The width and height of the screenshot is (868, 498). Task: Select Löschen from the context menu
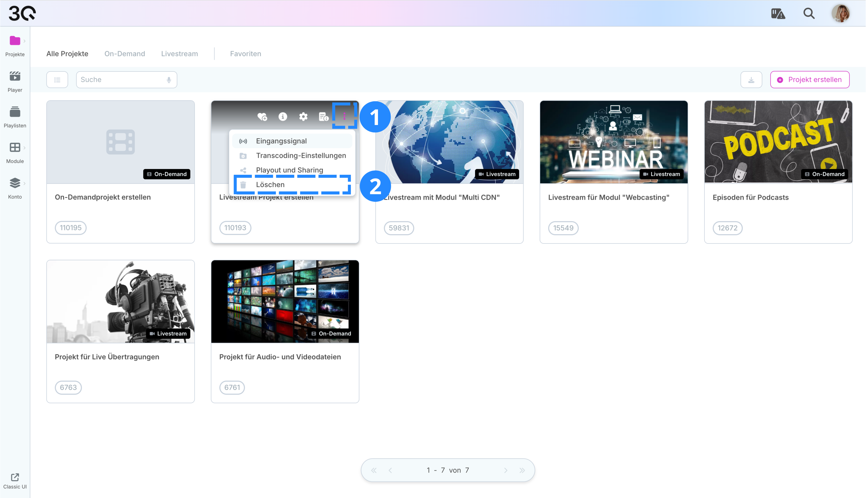[x=270, y=185]
